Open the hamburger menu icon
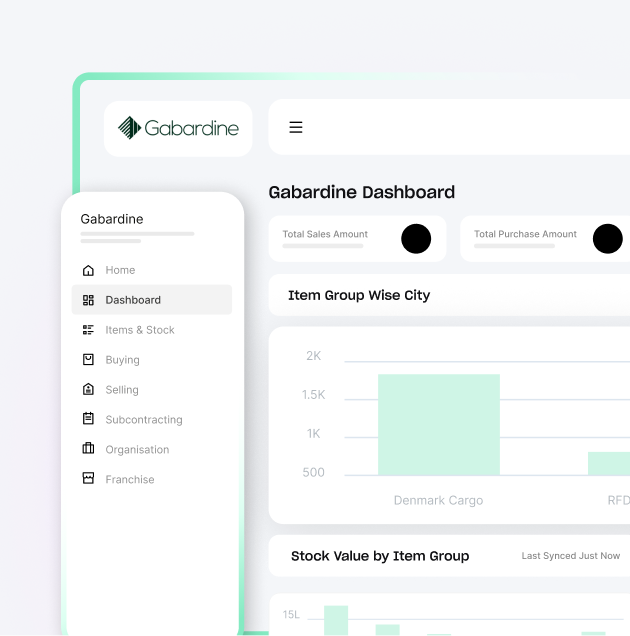 pyautogui.click(x=296, y=127)
